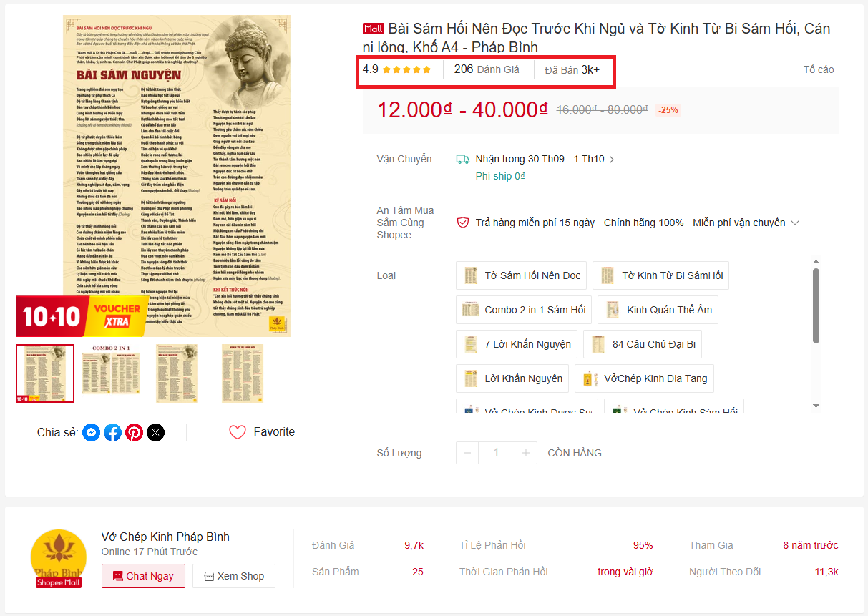The width and height of the screenshot is (868, 616).
Task: Select the Tờ Sám Hối Nên Đọc variant
Action: (522, 275)
